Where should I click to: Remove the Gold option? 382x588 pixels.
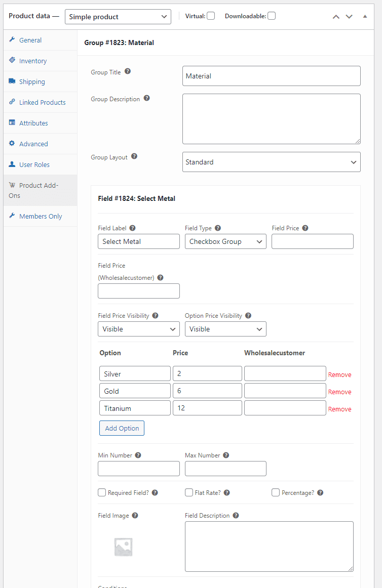pos(339,392)
